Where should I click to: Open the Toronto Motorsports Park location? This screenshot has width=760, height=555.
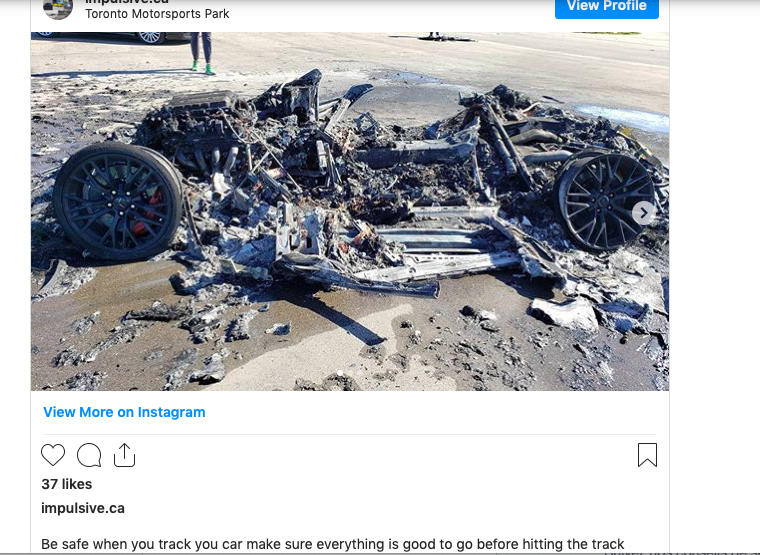pyautogui.click(x=157, y=14)
